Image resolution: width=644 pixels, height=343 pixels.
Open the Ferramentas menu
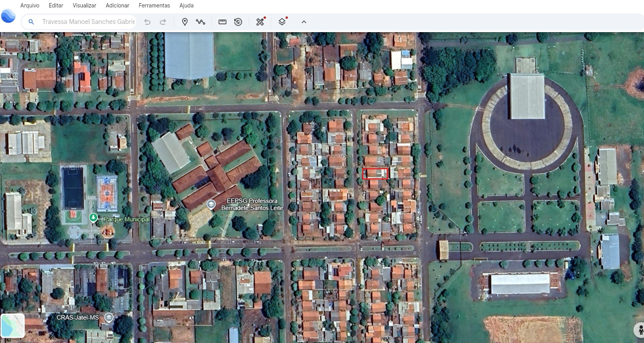(154, 5)
